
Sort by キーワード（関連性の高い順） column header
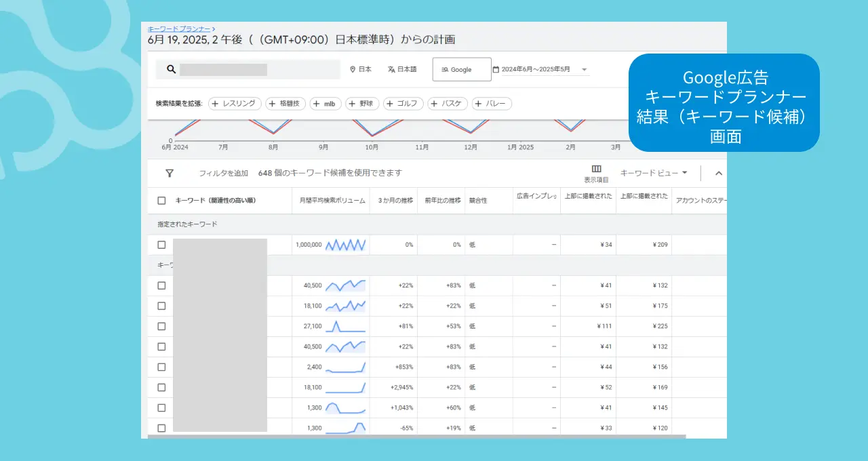point(216,201)
